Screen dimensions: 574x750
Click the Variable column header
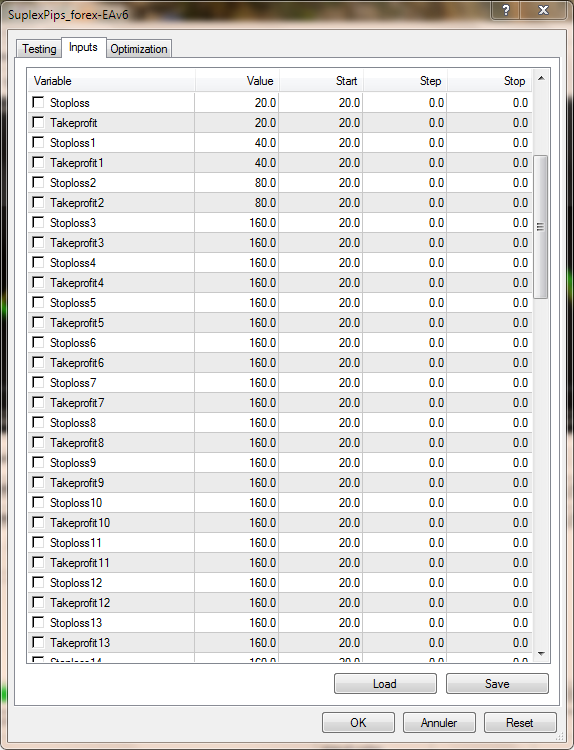(x=111, y=80)
